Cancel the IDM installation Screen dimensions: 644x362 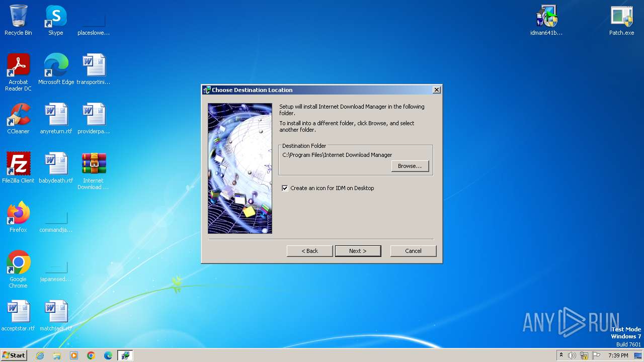[413, 251]
